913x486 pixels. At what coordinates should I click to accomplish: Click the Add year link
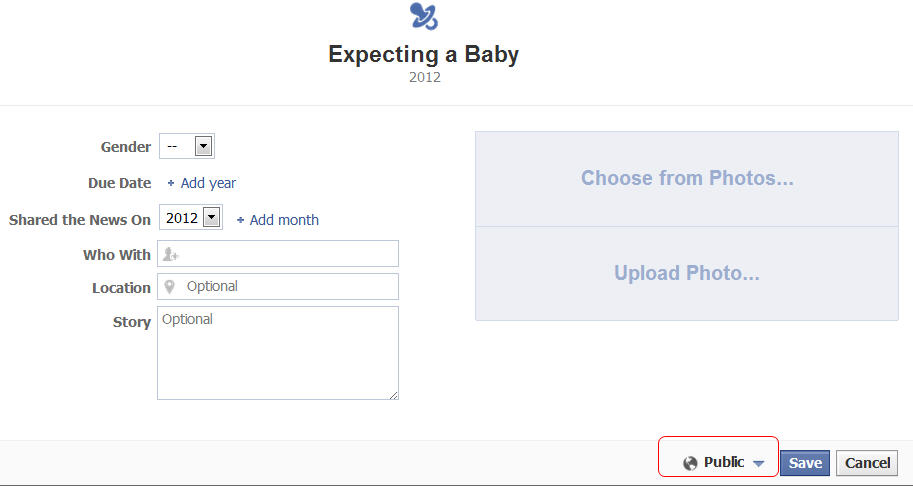208,183
